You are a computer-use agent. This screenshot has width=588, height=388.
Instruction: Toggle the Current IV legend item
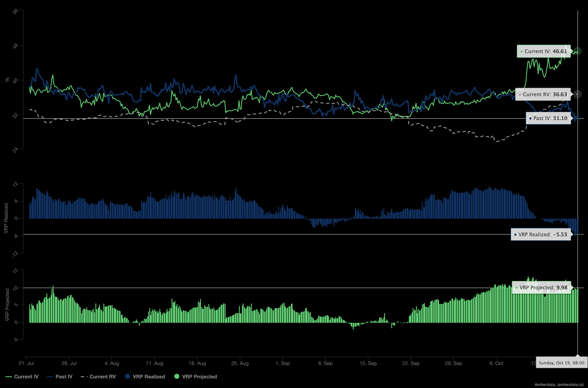click(x=26, y=377)
